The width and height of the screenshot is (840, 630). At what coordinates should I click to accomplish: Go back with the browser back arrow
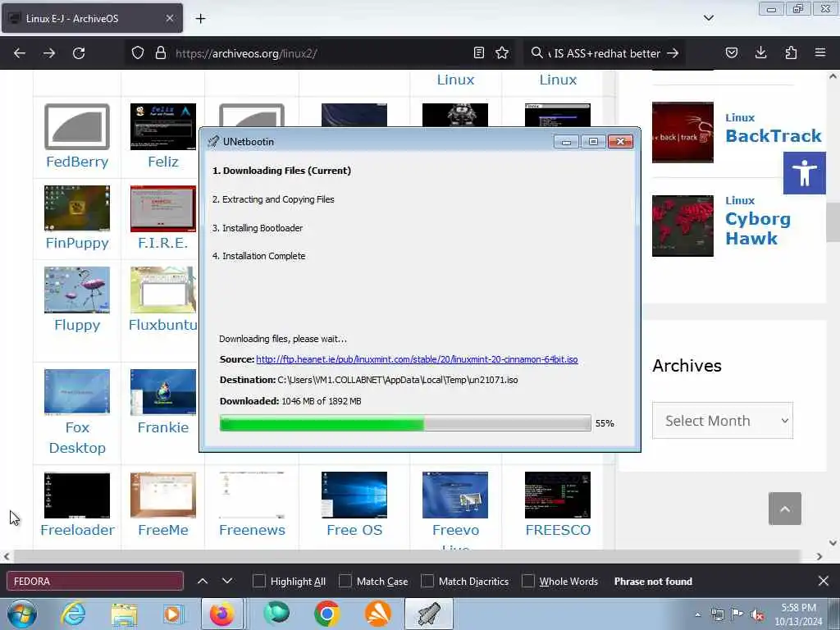(20, 53)
